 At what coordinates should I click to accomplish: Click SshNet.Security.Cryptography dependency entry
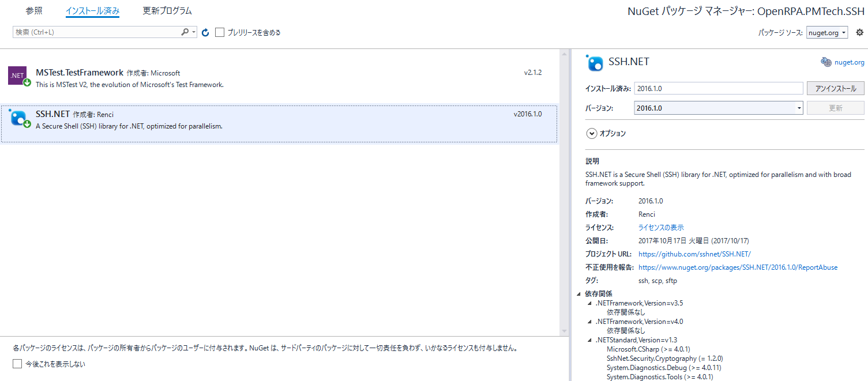click(x=665, y=359)
